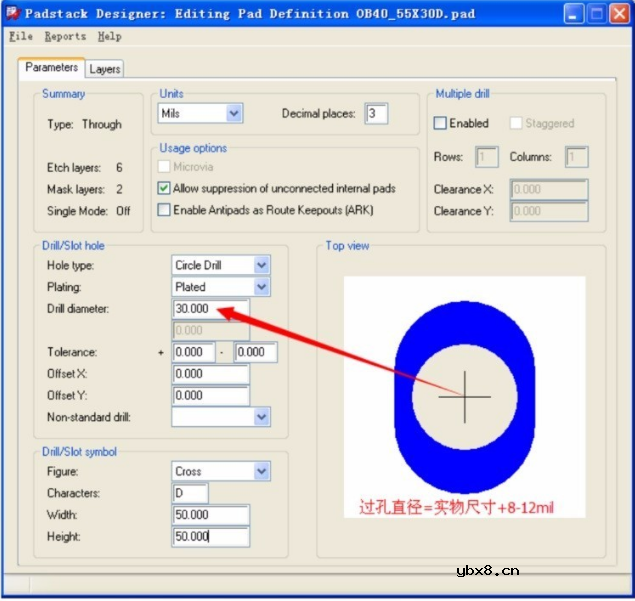Toggle Allow suppression of unconnected internal pads
Image resolution: width=635 pixels, height=601 pixels.
click(x=165, y=188)
